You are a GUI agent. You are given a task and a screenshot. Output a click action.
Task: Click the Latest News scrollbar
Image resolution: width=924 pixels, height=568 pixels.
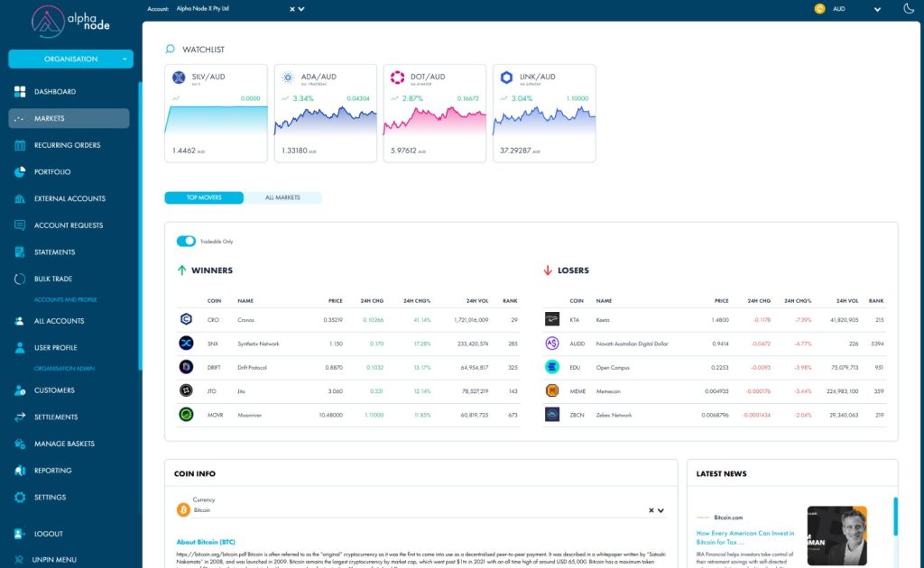895,516
